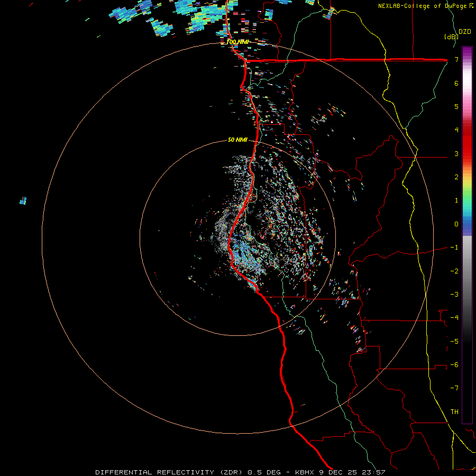Image resolution: width=476 pixels, height=476 pixels.
Task: Click the "50 NMI" range ring label
Action: [237, 140]
